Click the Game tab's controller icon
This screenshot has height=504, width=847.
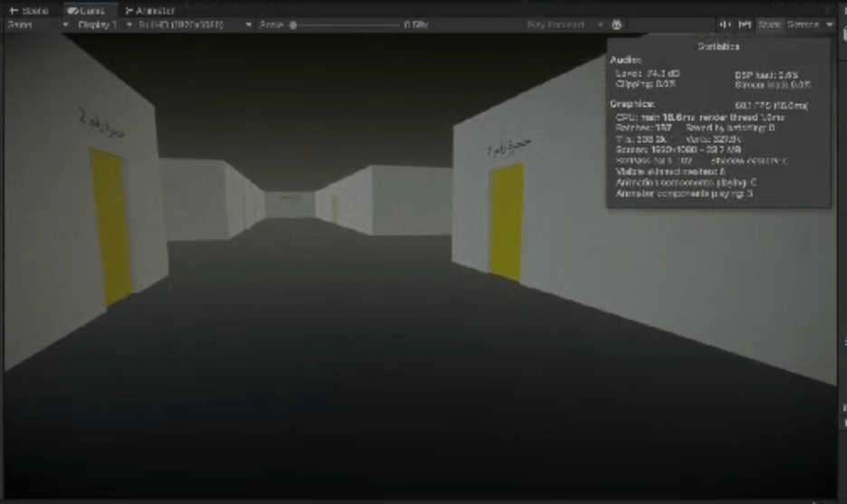(71, 10)
